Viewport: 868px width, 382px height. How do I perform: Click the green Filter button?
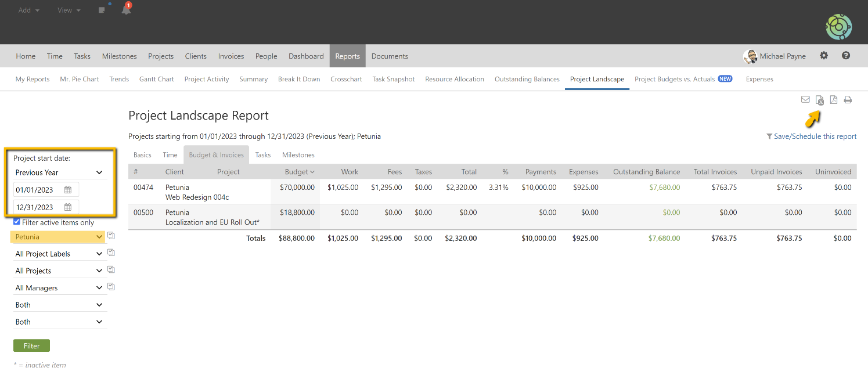pyautogui.click(x=31, y=345)
